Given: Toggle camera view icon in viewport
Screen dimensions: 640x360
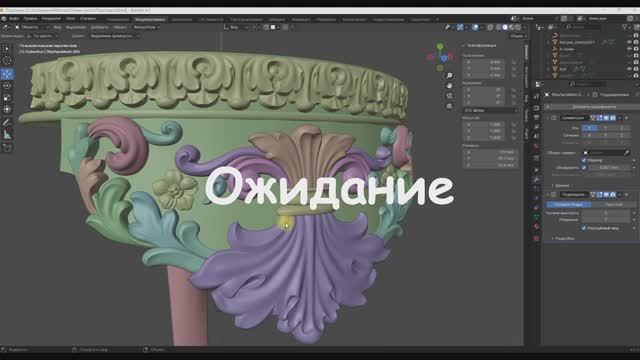Looking at the screenshot, I should 449,96.
